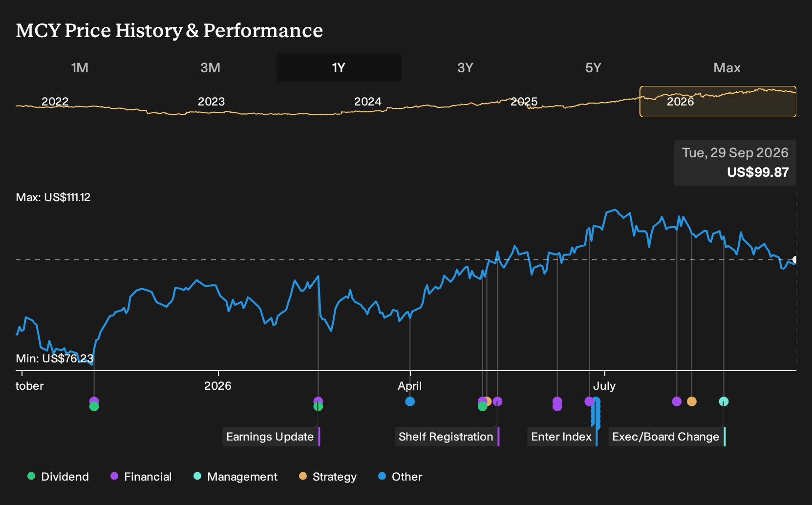Open the Max range tab
Screen dimensions: 812x505
[x=727, y=67]
